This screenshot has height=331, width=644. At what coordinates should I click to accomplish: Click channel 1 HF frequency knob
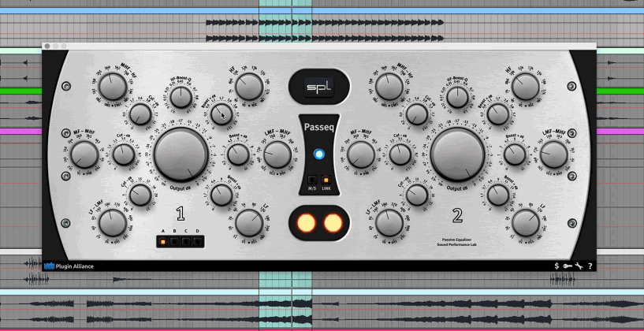tap(249, 87)
